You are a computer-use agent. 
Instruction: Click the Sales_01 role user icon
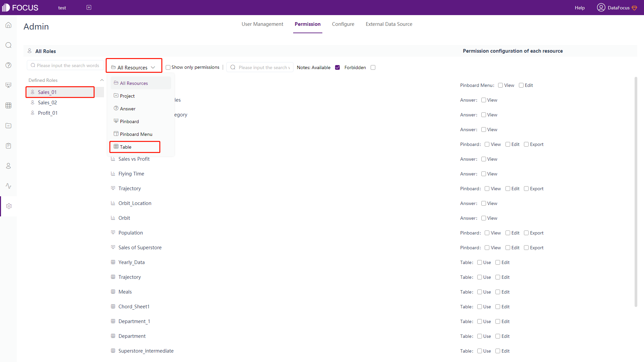(x=33, y=92)
